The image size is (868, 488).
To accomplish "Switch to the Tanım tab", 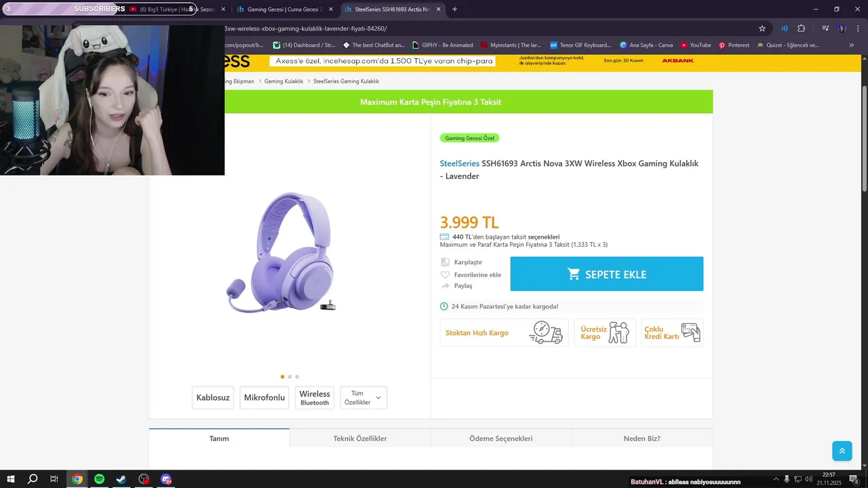I will tap(219, 439).
